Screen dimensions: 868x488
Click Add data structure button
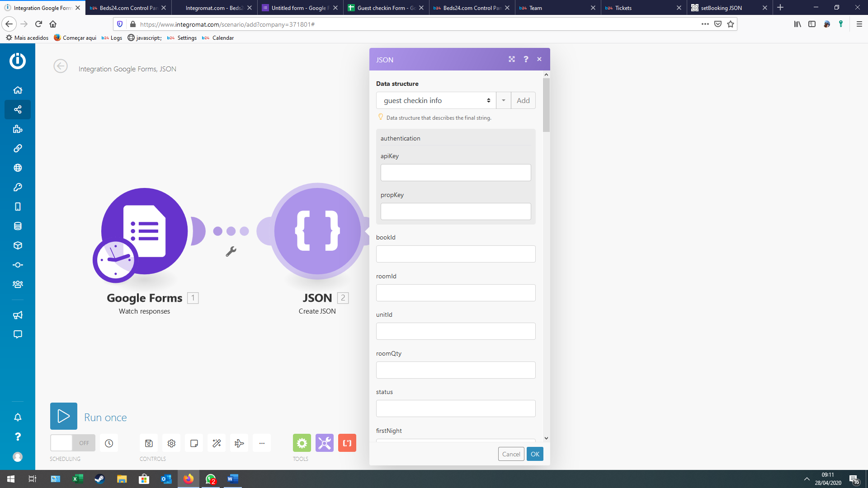[523, 100]
